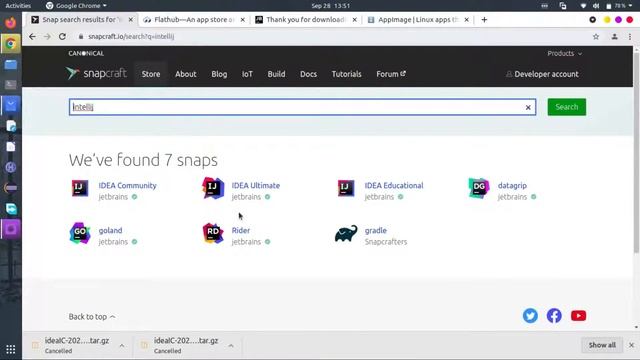
Task: Open the Rider snap icon
Action: coord(213,233)
